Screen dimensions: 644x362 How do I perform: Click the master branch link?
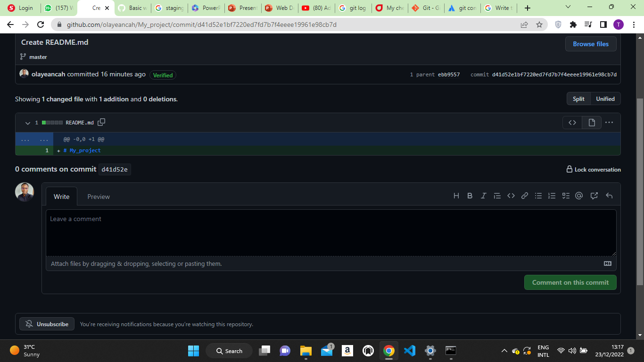[x=38, y=57]
